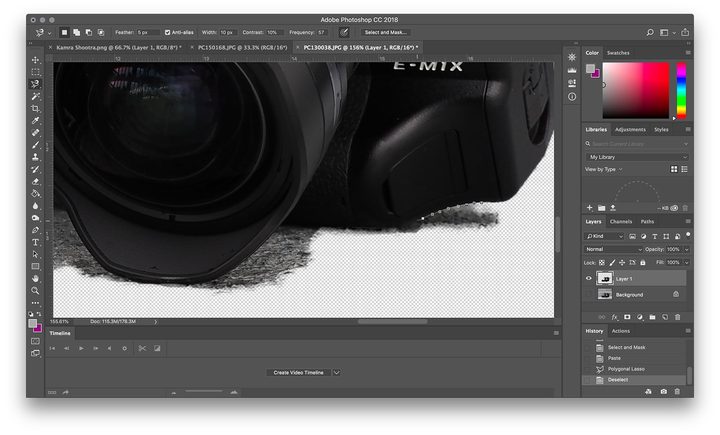The height and width of the screenshot is (435, 720).
Task: Open the tool preset picker arrow
Action: 49,33
